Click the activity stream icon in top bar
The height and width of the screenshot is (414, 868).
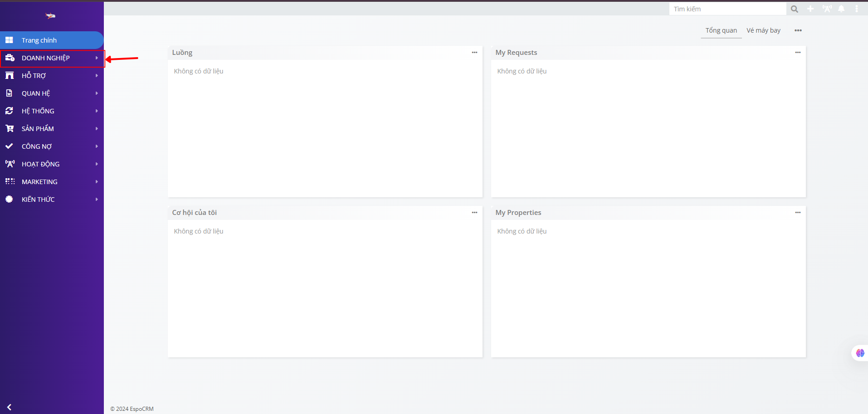[x=827, y=9]
